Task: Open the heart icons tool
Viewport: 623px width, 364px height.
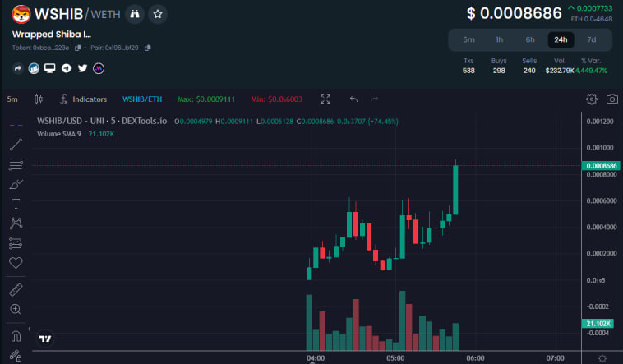Action: click(16, 263)
